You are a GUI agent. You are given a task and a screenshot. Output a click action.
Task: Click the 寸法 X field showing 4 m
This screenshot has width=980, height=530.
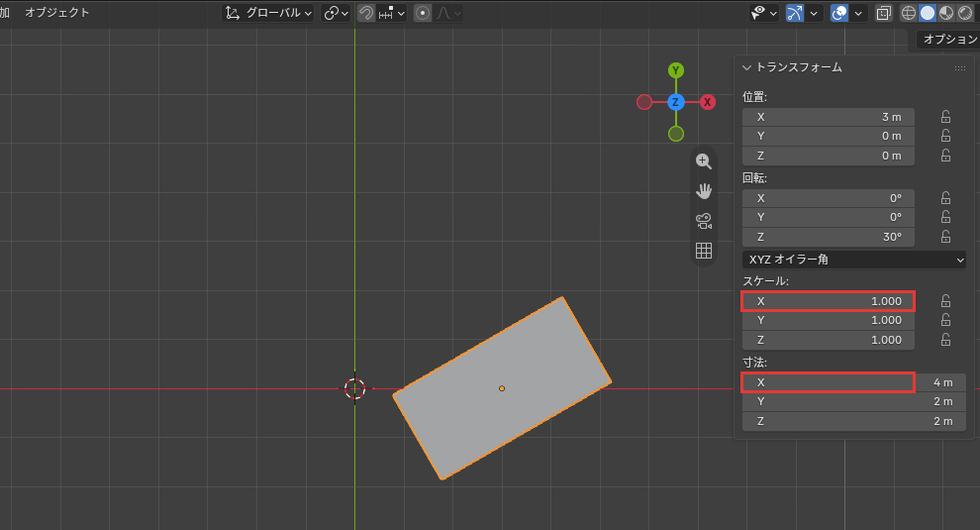[x=854, y=382]
